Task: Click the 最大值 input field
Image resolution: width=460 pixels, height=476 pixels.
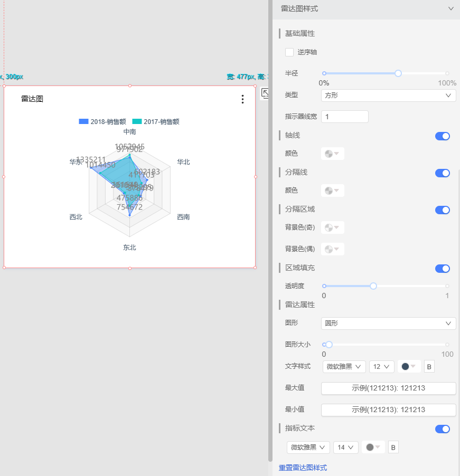Action: pos(388,388)
